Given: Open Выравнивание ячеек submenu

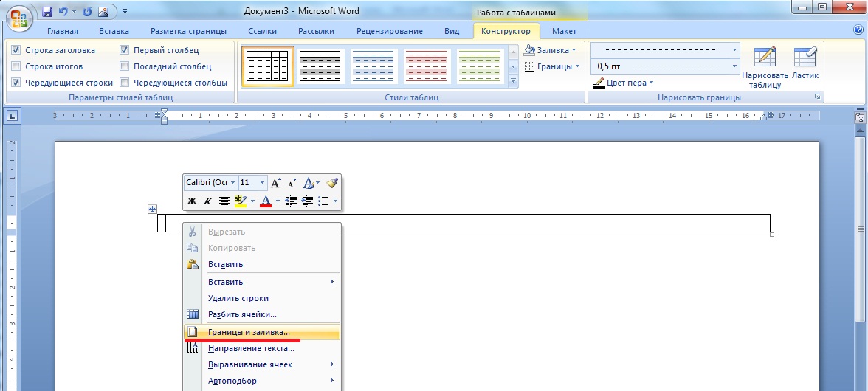Looking at the screenshot, I should (x=261, y=364).
